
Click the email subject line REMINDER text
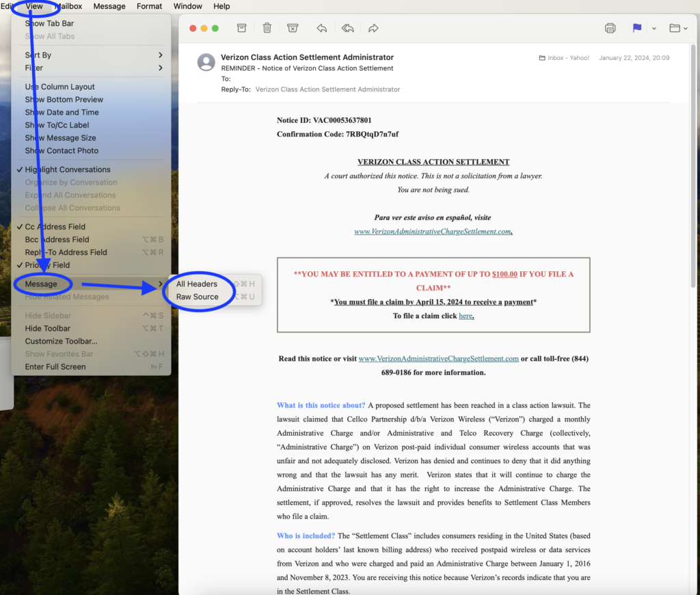tap(307, 68)
